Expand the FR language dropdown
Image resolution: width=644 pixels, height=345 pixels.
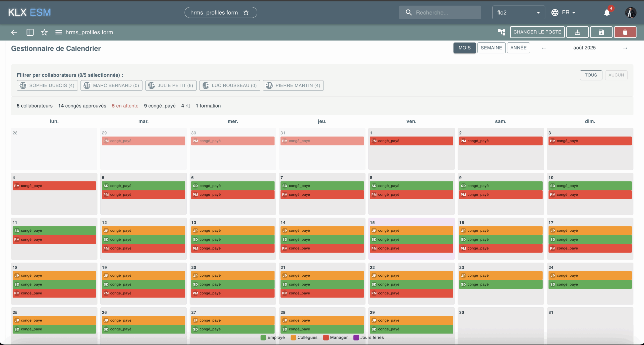(563, 13)
